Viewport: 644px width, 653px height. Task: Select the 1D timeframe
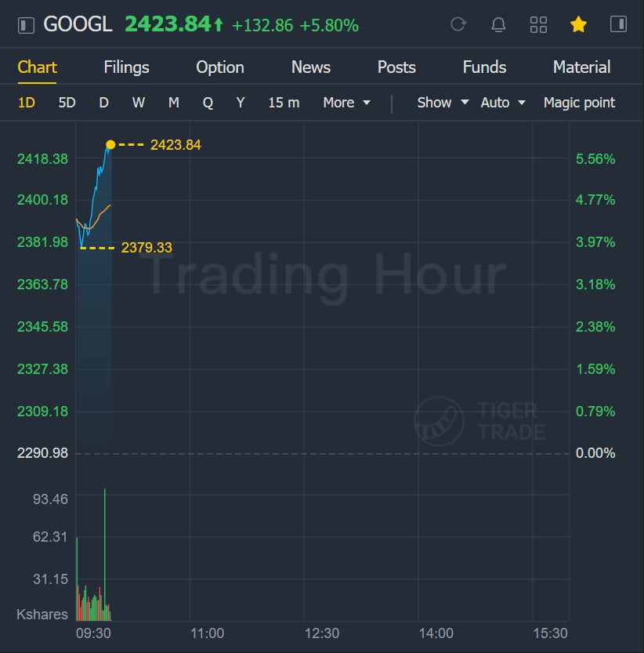tap(26, 103)
